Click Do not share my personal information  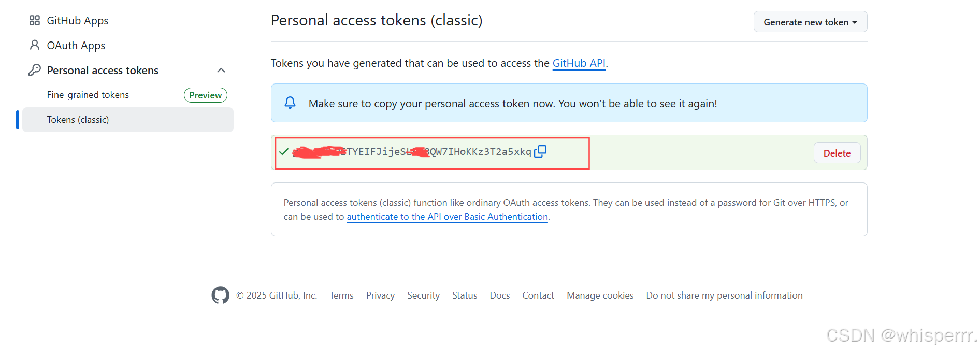[724, 295]
